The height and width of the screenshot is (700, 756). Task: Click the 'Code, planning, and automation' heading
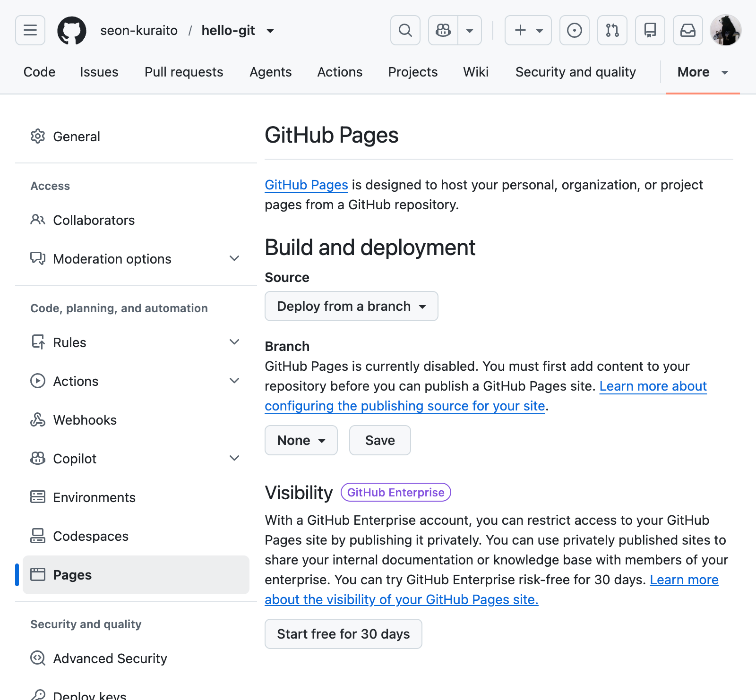click(x=119, y=308)
